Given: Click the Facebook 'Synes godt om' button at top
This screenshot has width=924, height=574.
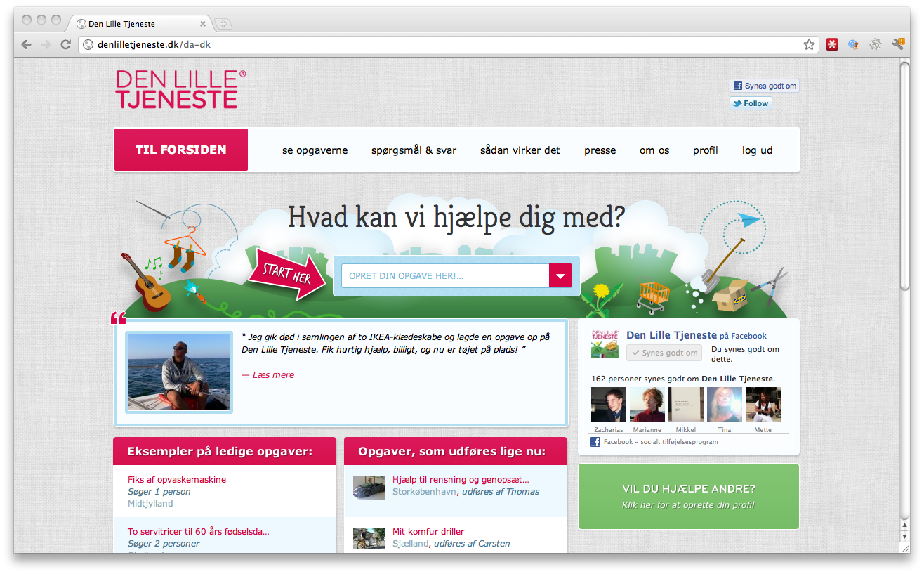Looking at the screenshot, I should pyautogui.click(x=765, y=86).
